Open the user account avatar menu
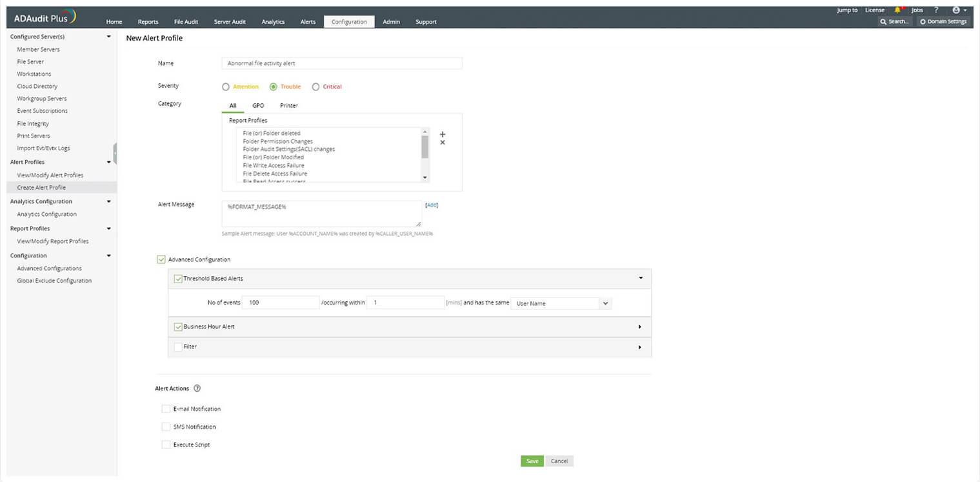980x482 pixels. click(959, 10)
